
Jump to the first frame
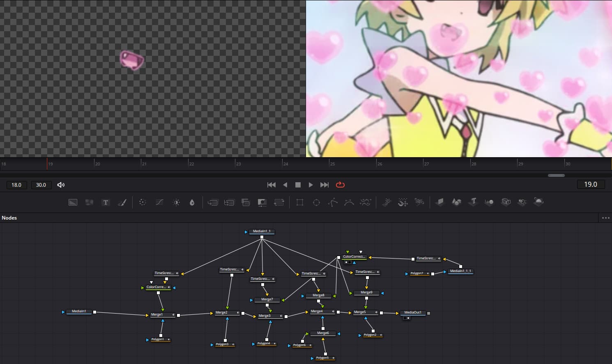[271, 185]
